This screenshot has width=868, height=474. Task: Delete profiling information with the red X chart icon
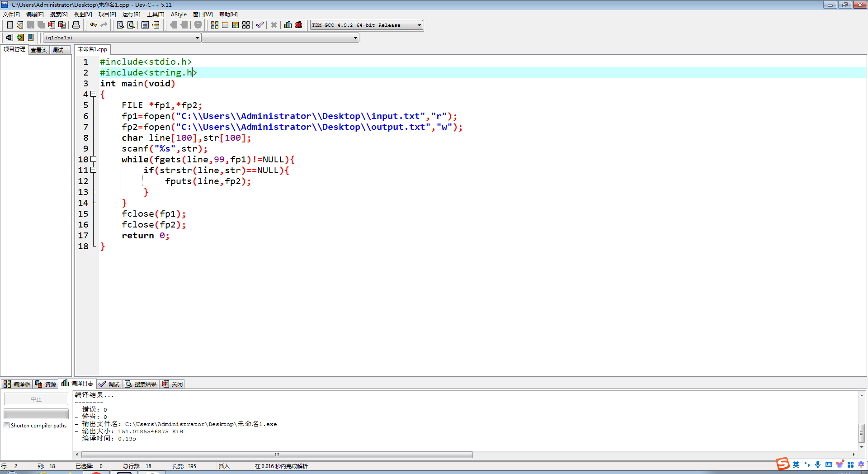pos(298,25)
